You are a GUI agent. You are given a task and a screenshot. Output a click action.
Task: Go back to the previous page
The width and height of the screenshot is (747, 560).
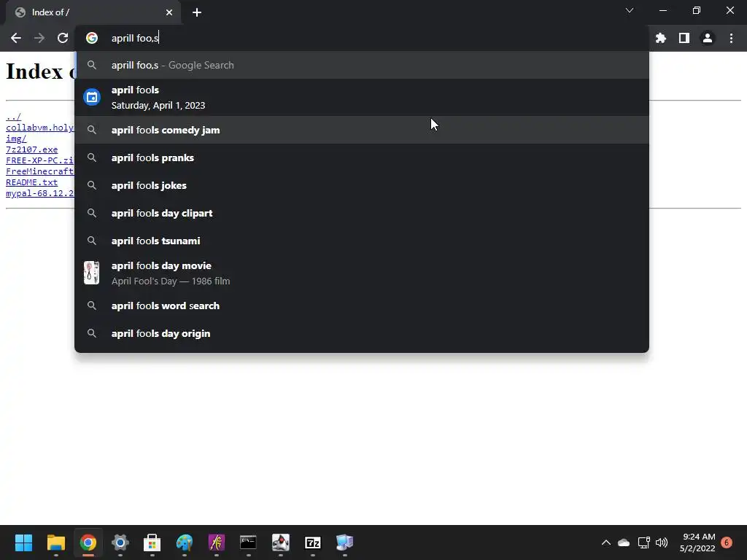(16, 38)
